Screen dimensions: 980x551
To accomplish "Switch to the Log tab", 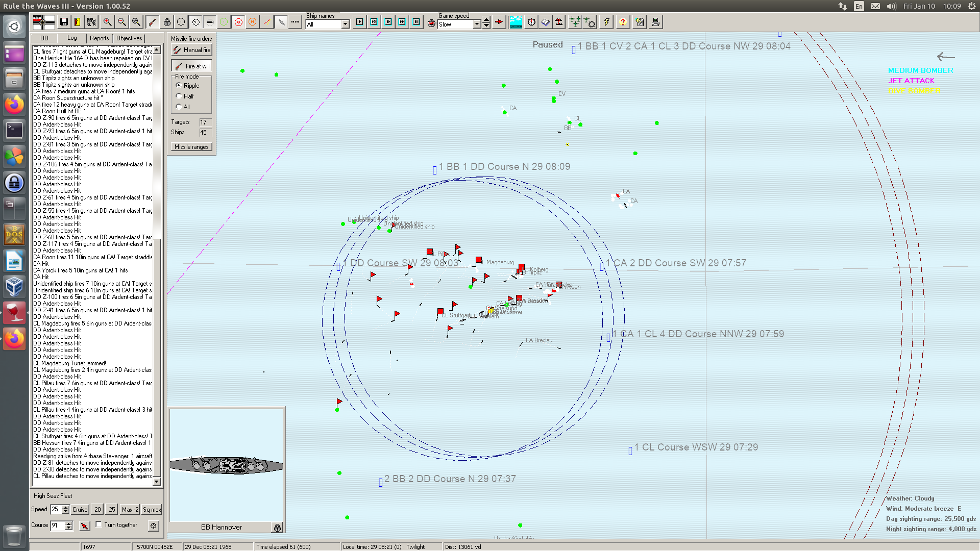I will pos(72,38).
